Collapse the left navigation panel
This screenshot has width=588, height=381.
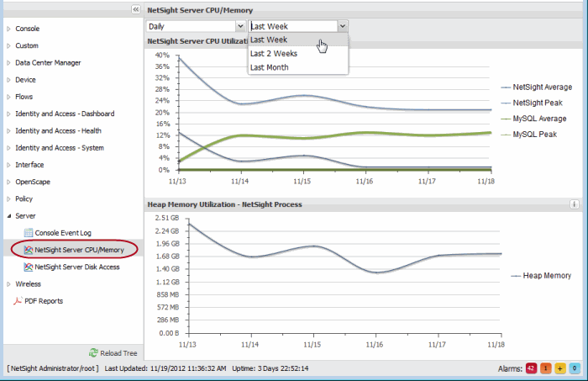tap(135, 9)
